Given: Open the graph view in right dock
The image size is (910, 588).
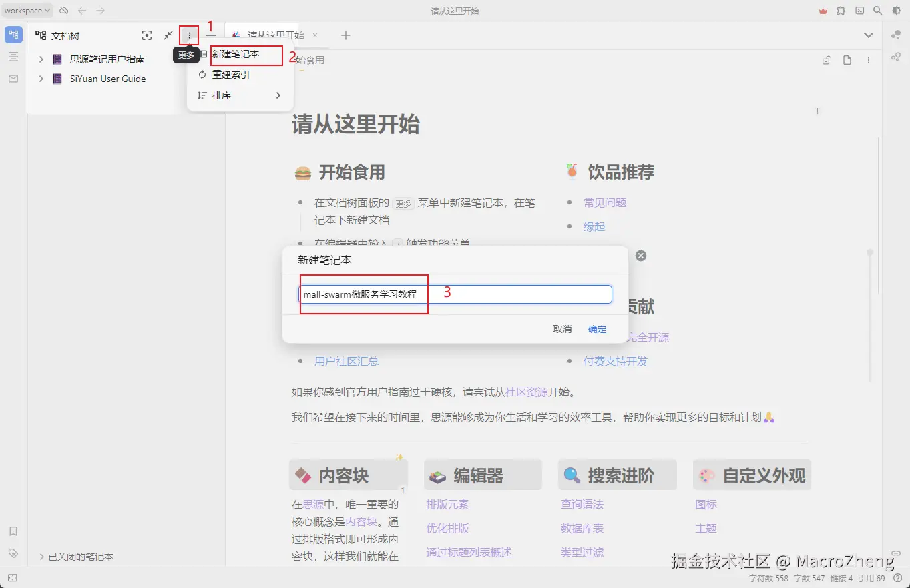Looking at the screenshot, I should [x=896, y=35].
